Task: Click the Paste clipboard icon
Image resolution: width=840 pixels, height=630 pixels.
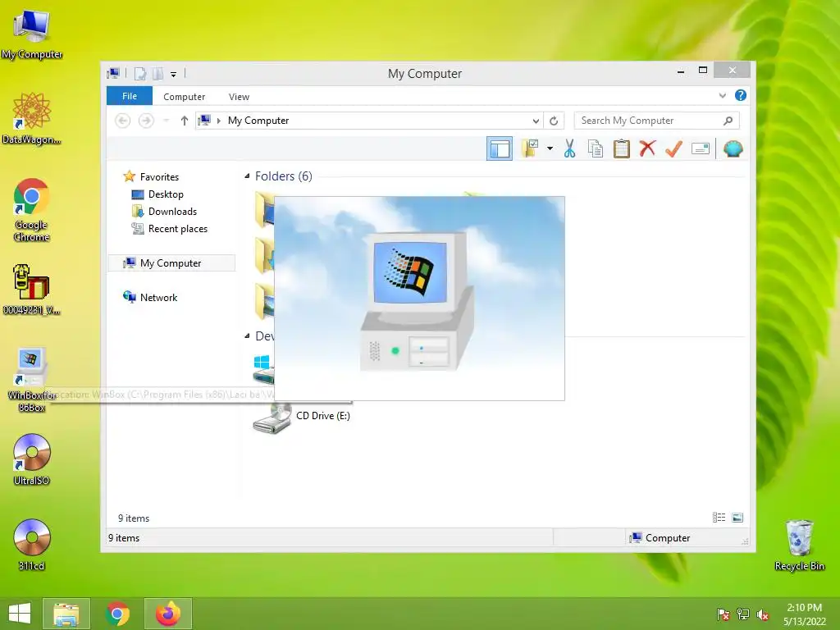Action: (622, 148)
